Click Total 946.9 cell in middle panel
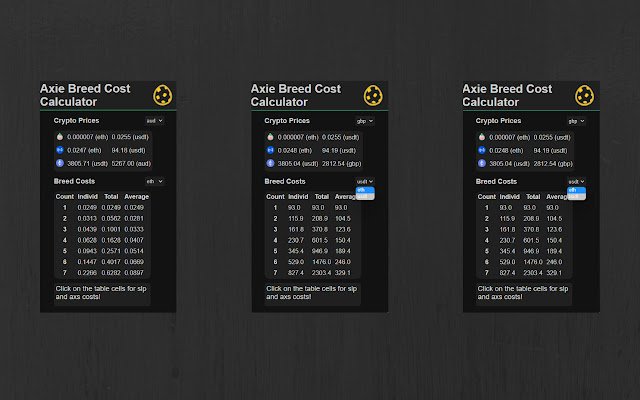Screen dimensions: 640x400 pyautogui.click(x=320, y=251)
